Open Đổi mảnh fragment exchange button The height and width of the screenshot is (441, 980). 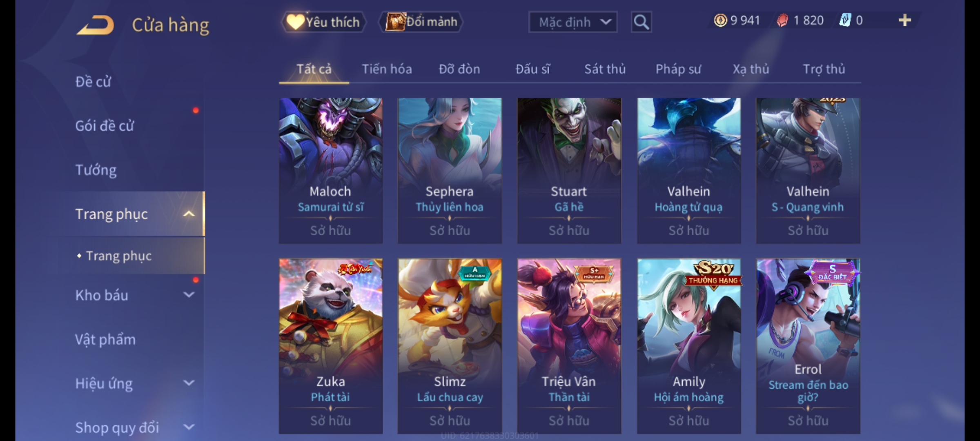coord(421,22)
